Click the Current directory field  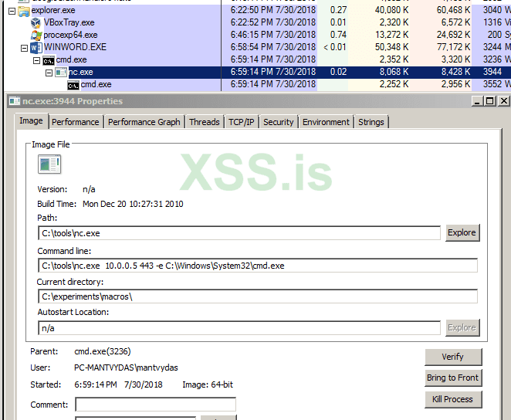point(258,296)
